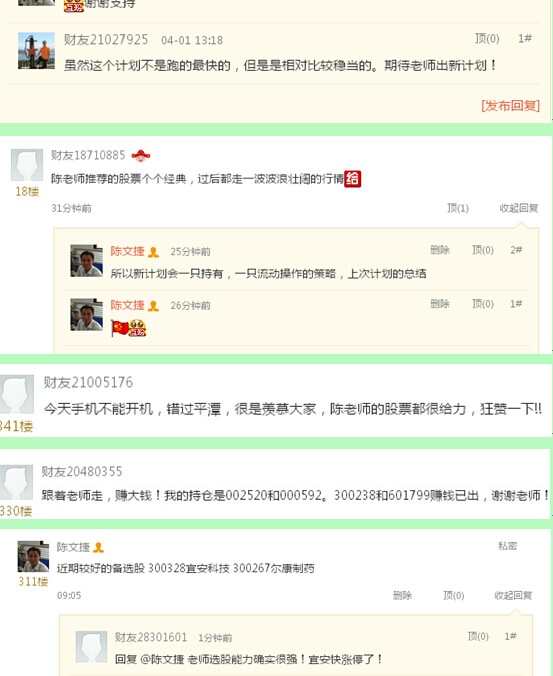Collapse replies with 收起回复 on the 311楼 post

click(x=513, y=595)
